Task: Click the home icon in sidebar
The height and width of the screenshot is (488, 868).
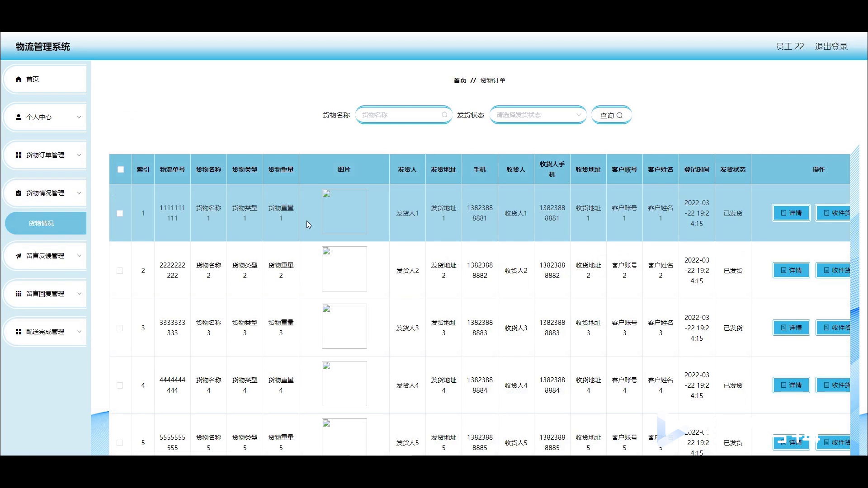Action: click(x=19, y=79)
